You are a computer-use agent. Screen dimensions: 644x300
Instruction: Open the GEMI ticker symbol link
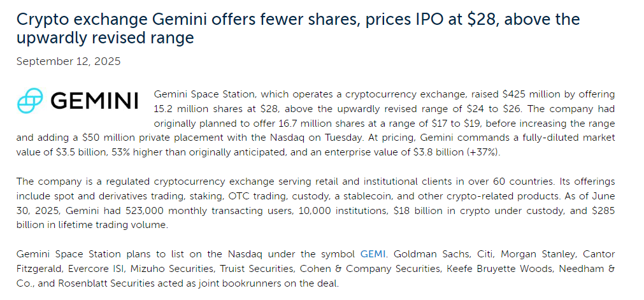(373, 254)
